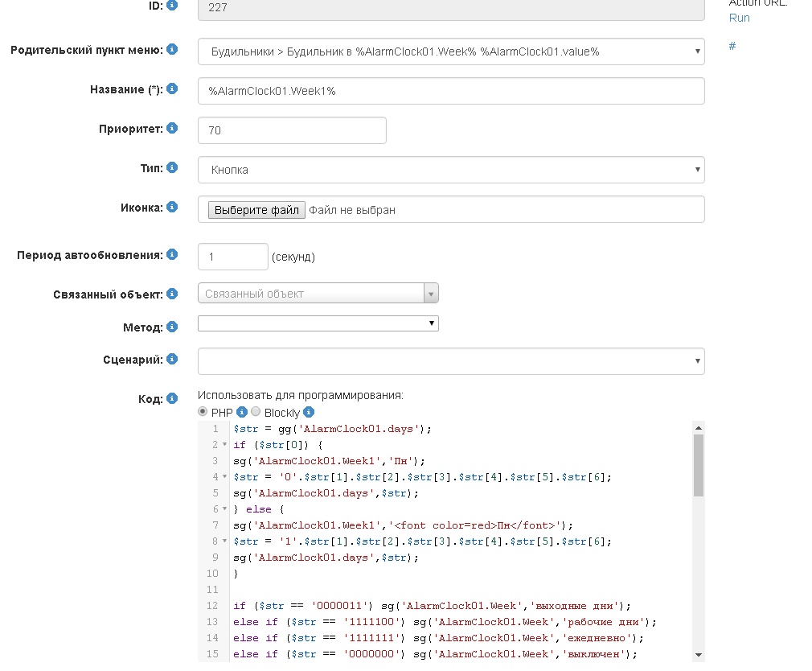This screenshot has height=671, width=812.
Task: Fold the else block at line 6
Action: tap(223, 508)
